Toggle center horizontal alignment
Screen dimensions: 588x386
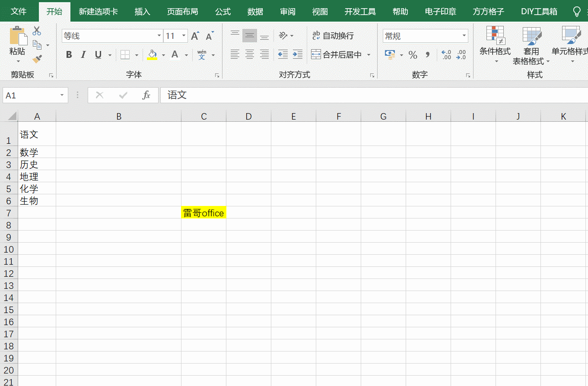pos(250,54)
